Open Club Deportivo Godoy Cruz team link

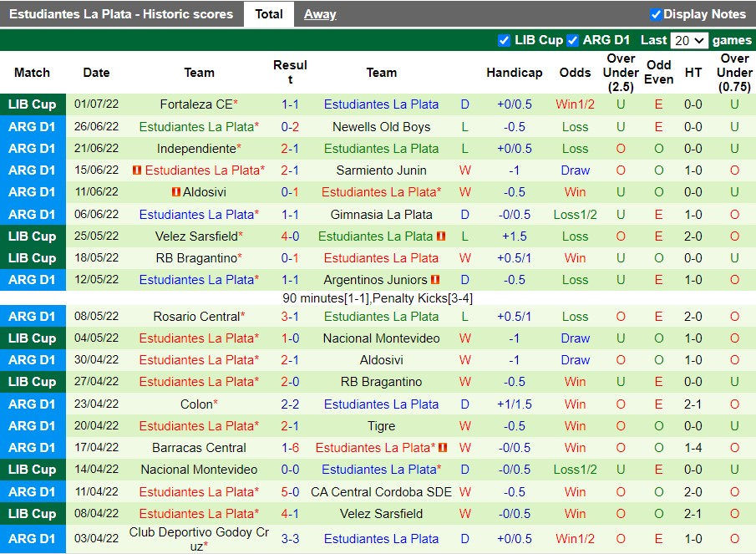(199, 539)
